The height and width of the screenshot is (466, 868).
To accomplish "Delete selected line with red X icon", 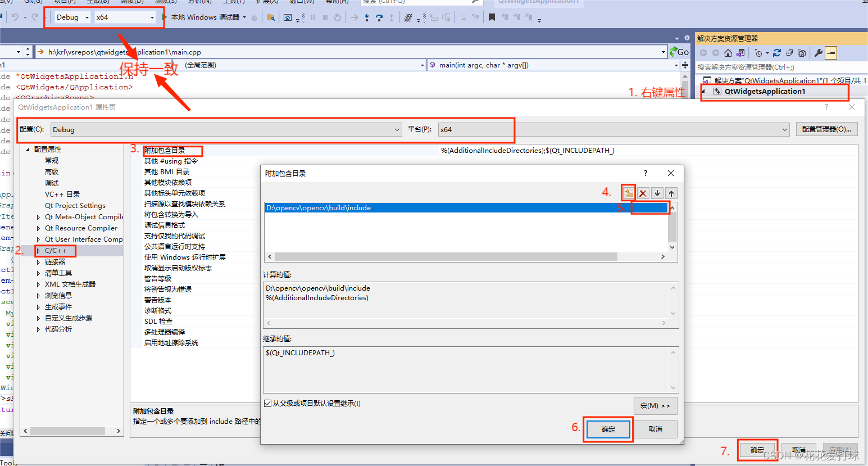I will 643,193.
